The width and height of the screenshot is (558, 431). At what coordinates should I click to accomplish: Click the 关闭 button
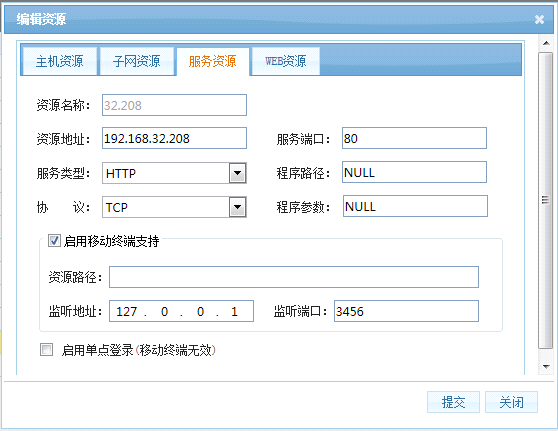[511, 402]
